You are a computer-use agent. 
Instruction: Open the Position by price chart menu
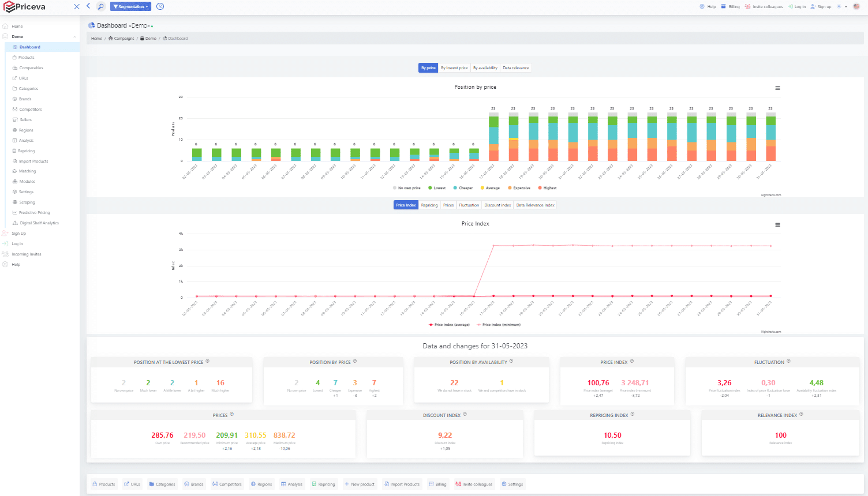tap(777, 88)
